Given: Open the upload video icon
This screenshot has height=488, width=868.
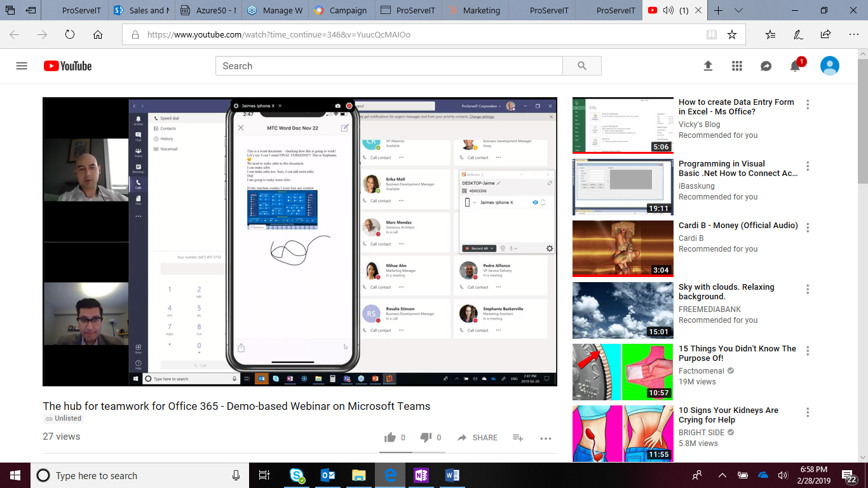Looking at the screenshot, I should click(x=708, y=66).
